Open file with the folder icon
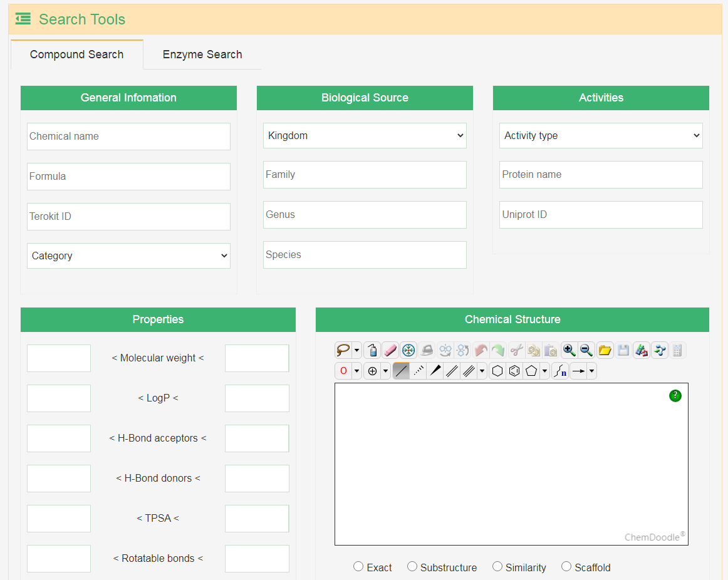Viewport: 728px width, 580px height. pos(605,350)
